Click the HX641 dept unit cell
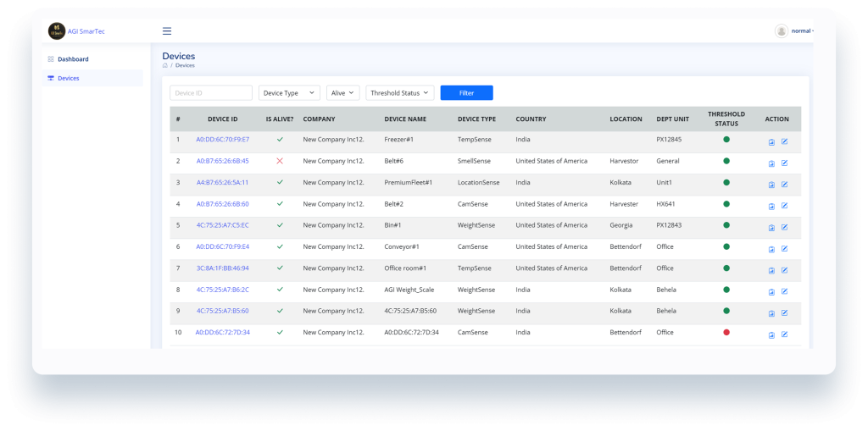868x431 pixels. pos(665,204)
